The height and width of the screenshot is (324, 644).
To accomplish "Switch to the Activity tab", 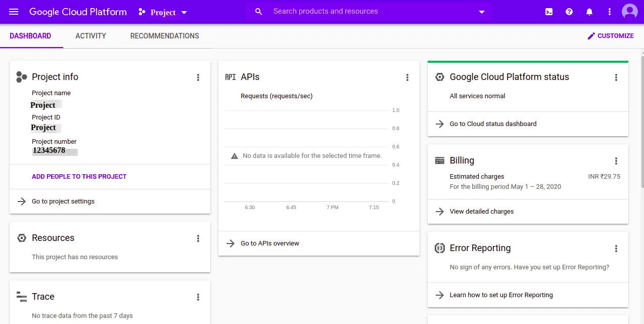I will (90, 36).
